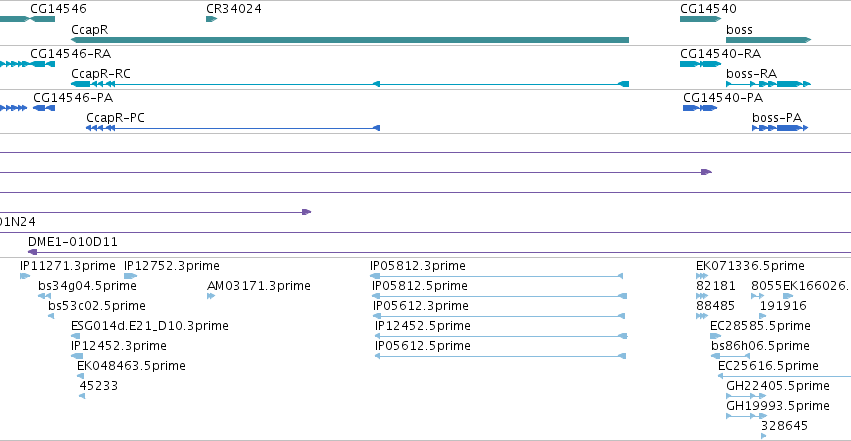The width and height of the screenshot is (851, 441).
Task: Select the CcapR-RC label
Action: 101,74
